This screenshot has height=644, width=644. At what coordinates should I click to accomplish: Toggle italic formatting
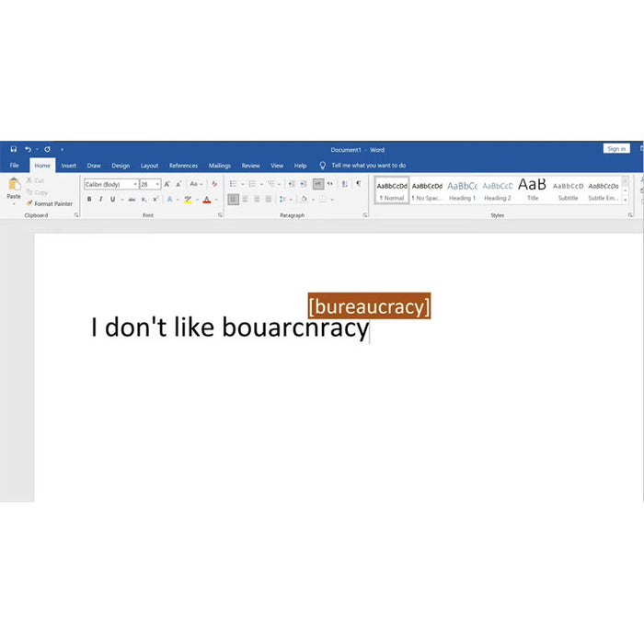click(100, 200)
